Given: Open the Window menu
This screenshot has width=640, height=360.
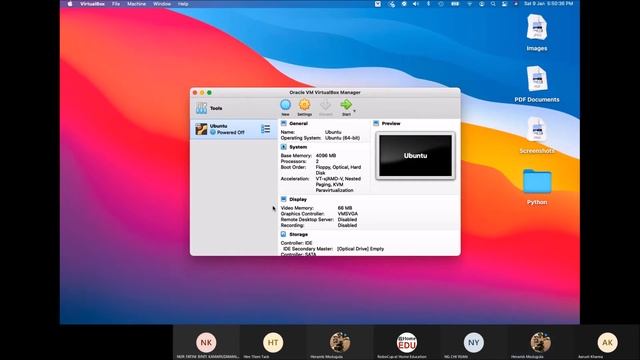Looking at the screenshot, I should tap(162, 4).
